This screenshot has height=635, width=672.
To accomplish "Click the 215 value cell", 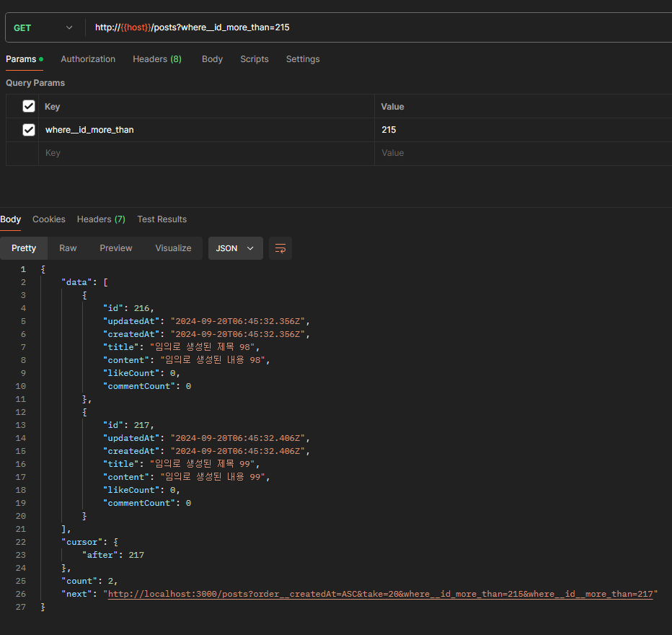I will click(523, 130).
